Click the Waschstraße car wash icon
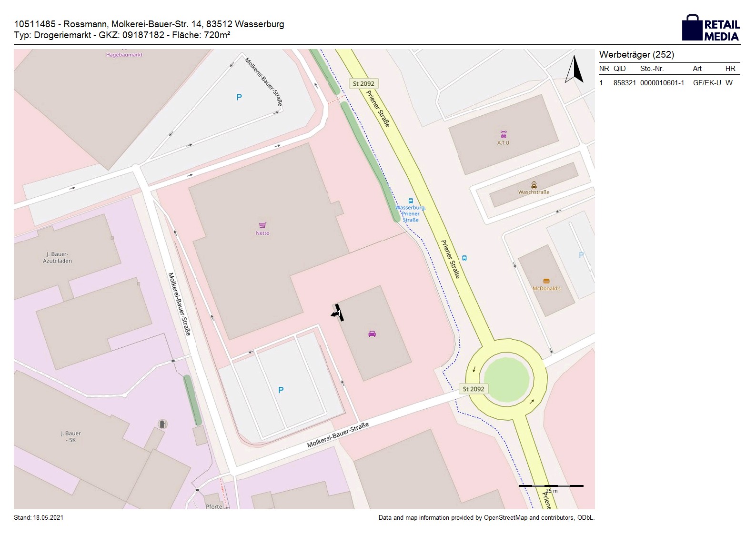This screenshot has height=535, width=756. 534,185
